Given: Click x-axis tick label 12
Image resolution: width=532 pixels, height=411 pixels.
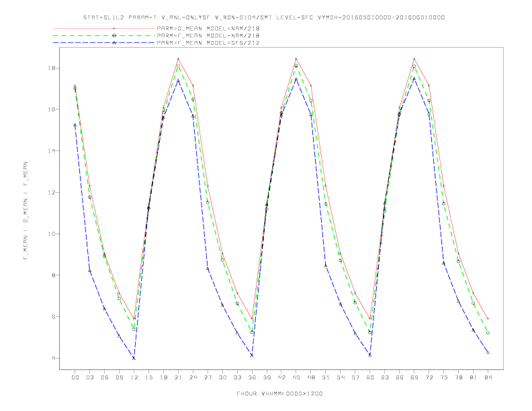Looking at the screenshot, I should pyautogui.click(x=134, y=377).
